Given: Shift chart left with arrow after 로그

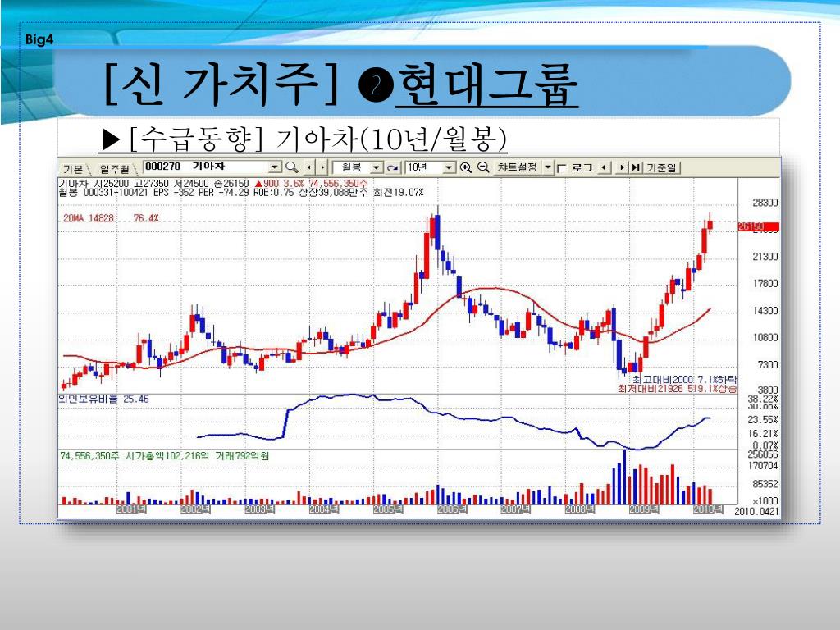Looking at the screenshot, I should pos(604,167).
